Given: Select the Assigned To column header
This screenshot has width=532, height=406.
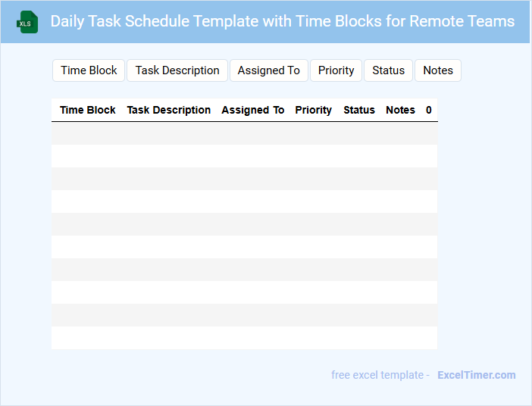Looking at the screenshot, I should click(x=253, y=110).
